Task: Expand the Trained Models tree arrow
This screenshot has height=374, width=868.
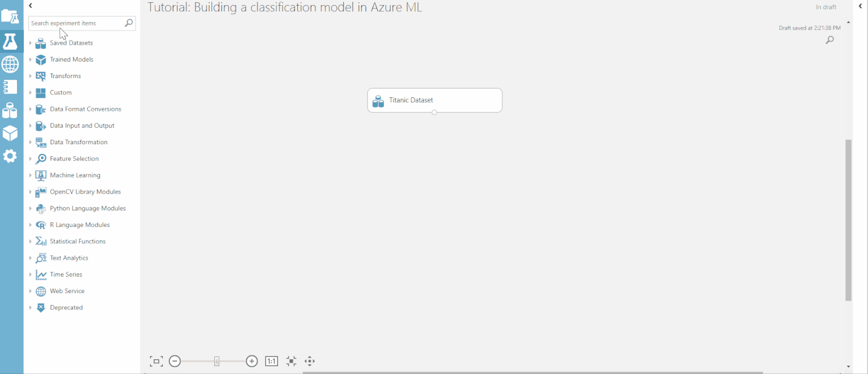Action: tap(31, 59)
